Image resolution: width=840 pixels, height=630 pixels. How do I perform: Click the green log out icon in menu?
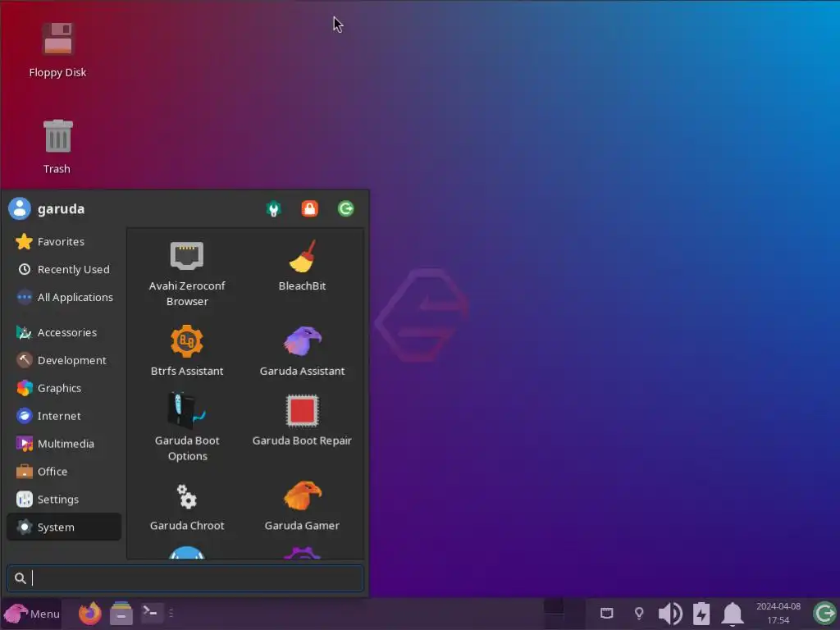point(345,208)
